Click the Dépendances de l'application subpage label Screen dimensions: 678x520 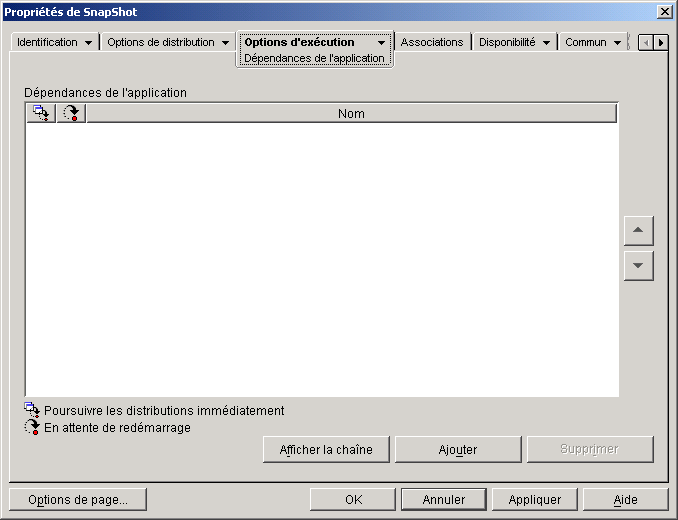pos(314,58)
